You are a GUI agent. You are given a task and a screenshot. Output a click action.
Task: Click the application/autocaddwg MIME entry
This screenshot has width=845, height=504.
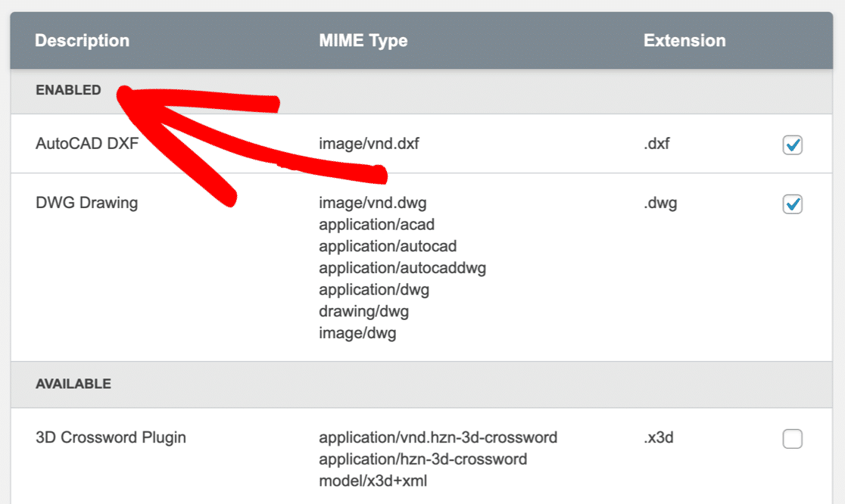click(402, 268)
